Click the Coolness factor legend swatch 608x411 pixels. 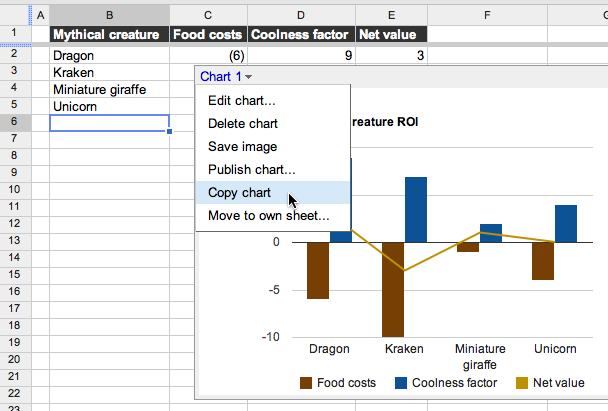pos(401,382)
